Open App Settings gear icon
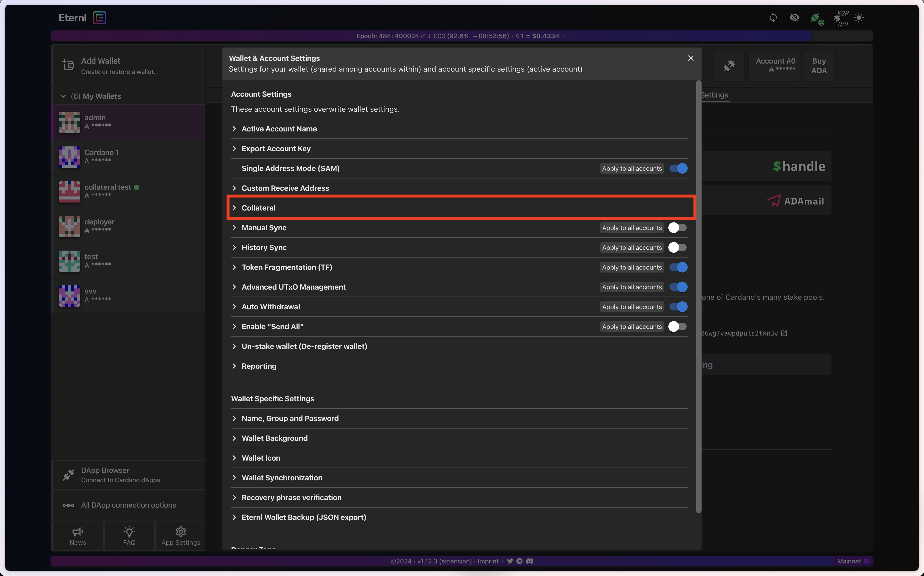924x576 pixels. coord(181,532)
